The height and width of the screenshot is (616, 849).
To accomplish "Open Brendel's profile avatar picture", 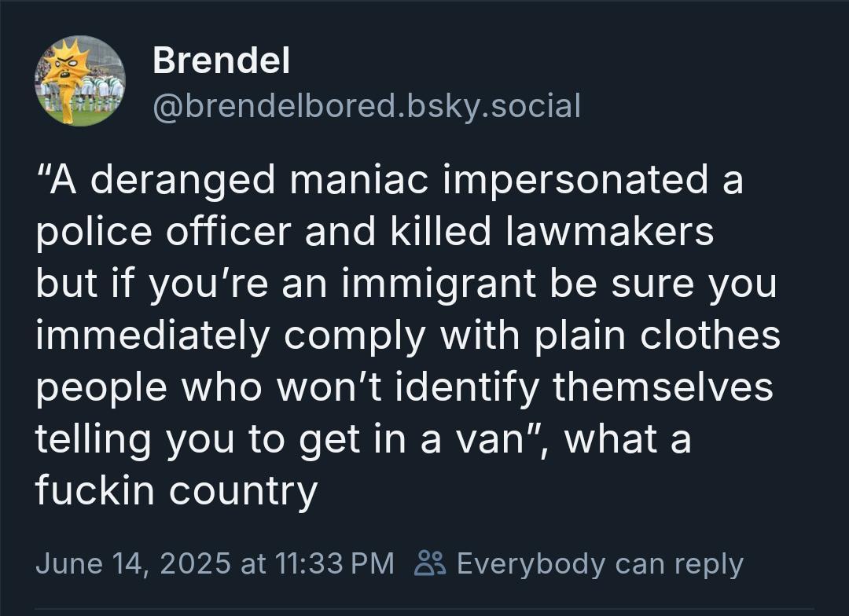I will pos(79,80).
